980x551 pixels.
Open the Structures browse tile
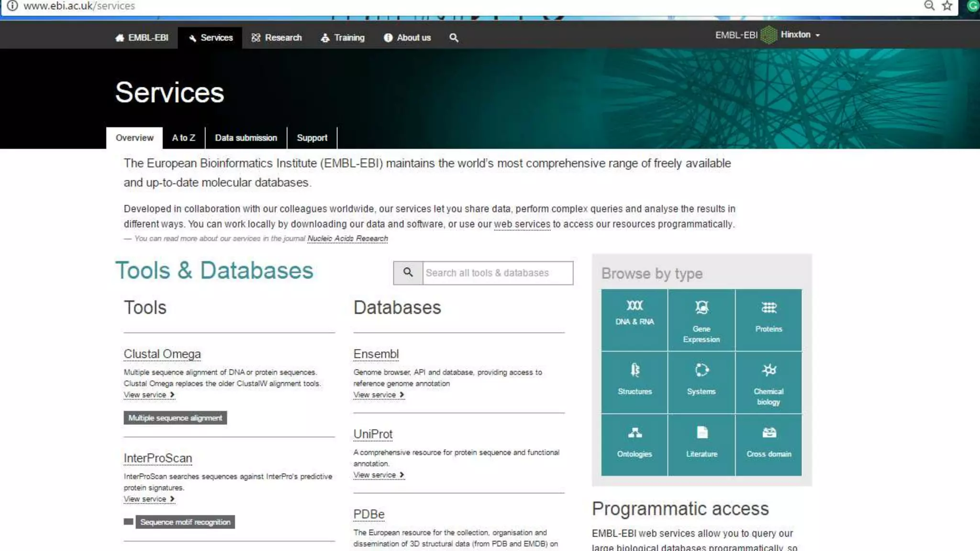(634, 382)
